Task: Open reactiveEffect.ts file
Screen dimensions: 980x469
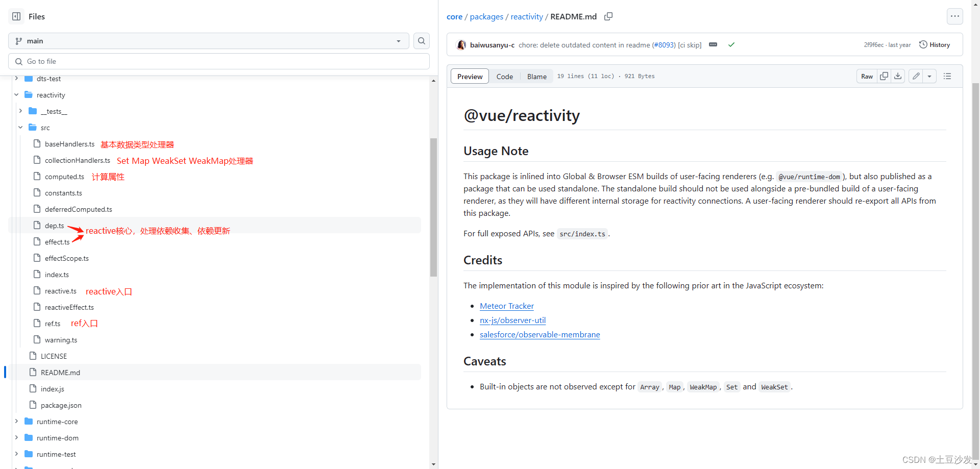Action: [x=69, y=307]
